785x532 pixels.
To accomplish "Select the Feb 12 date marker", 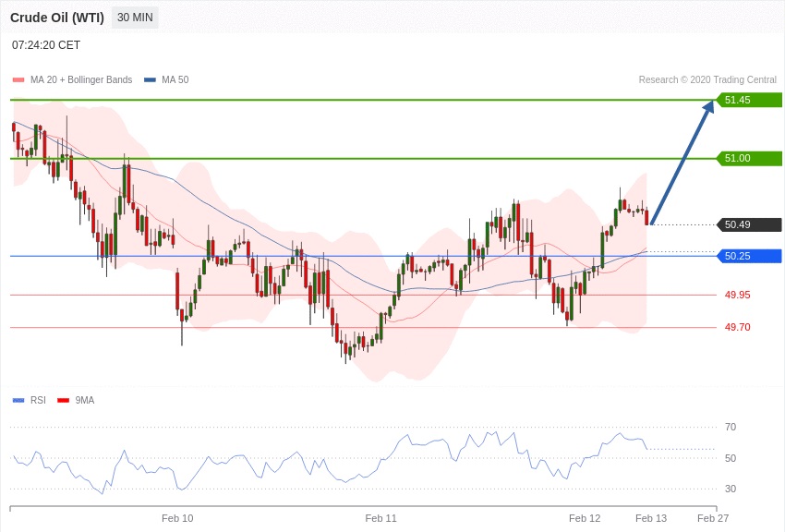I will (585, 518).
